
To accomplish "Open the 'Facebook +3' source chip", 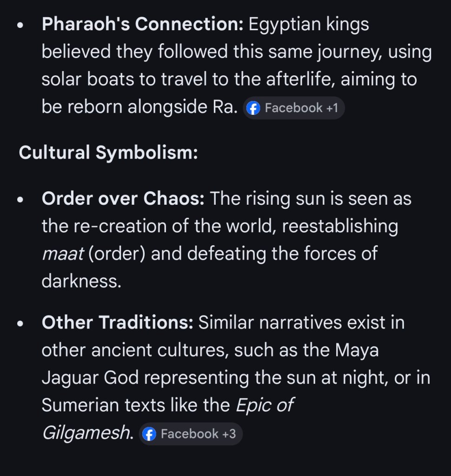I will coord(191,434).
